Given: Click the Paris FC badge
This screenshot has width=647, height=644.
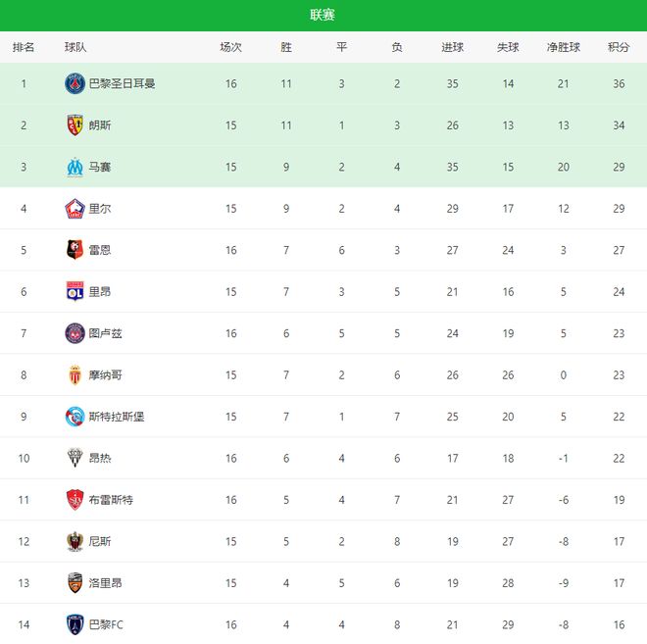Looking at the screenshot, I should pos(75,624).
